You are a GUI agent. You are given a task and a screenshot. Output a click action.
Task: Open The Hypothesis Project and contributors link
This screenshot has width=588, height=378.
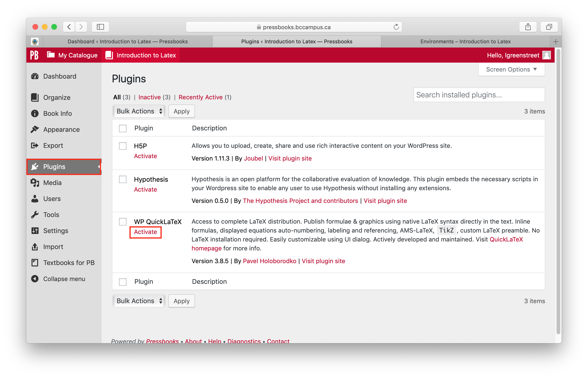[x=300, y=201]
